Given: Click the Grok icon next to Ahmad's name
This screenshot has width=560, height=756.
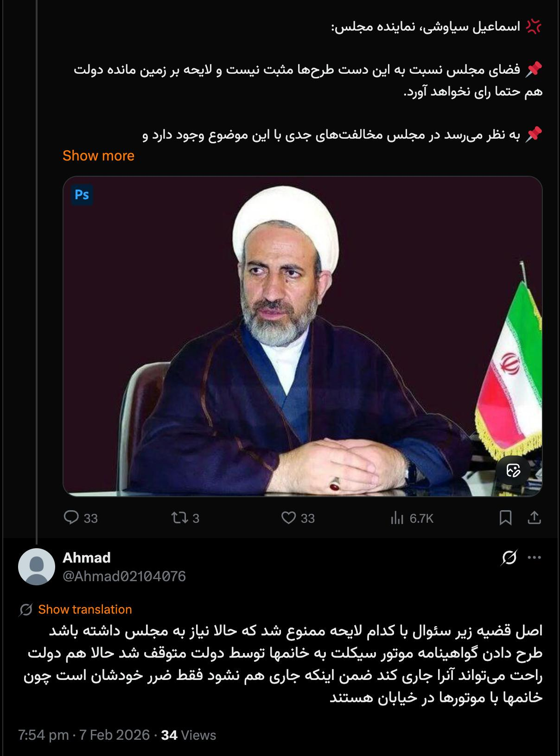Looking at the screenshot, I should (509, 557).
